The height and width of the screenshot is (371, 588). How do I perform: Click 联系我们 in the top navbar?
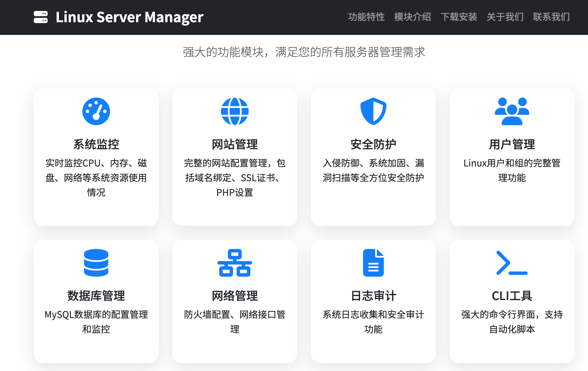551,17
